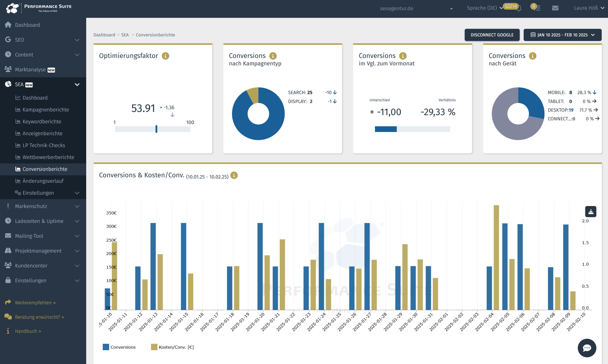Open the mail envelope icon in header

click(x=555, y=8)
